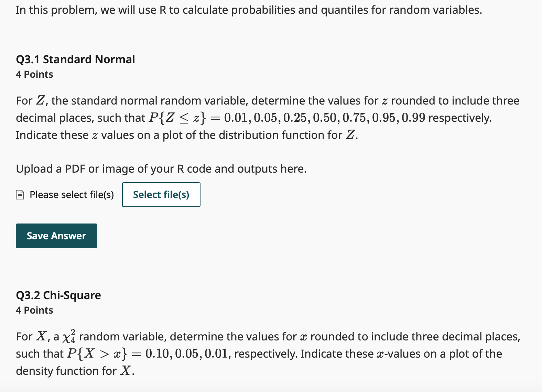Click the 4 Points label under Q3.2

pos(34,310)
